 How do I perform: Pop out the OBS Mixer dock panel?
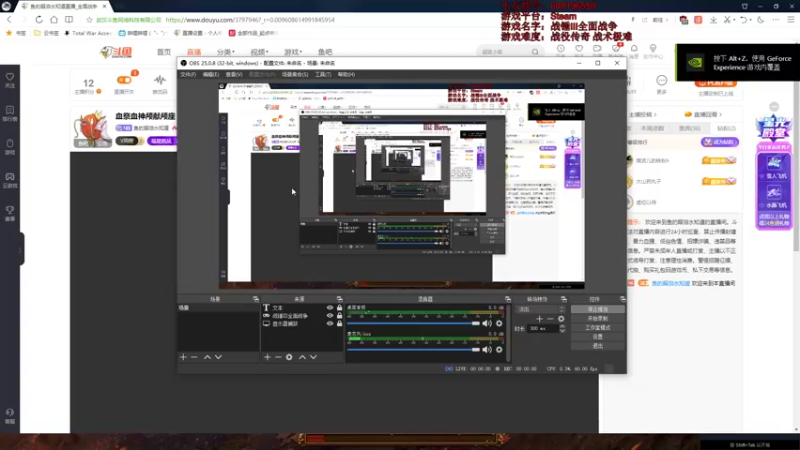coord(508,299)
